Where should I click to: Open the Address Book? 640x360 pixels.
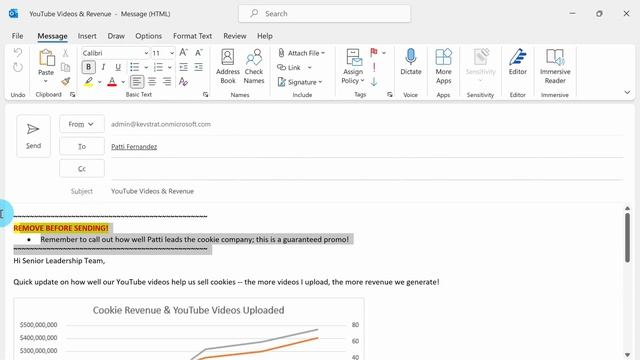(228, 67)
